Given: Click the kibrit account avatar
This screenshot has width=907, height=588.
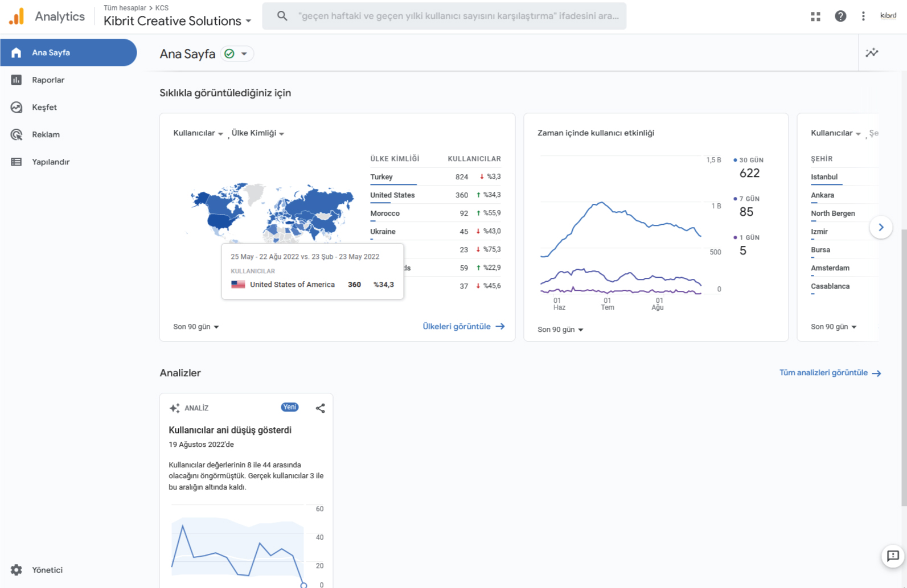Looking at the screenshot, I should [x=888, y=16].
